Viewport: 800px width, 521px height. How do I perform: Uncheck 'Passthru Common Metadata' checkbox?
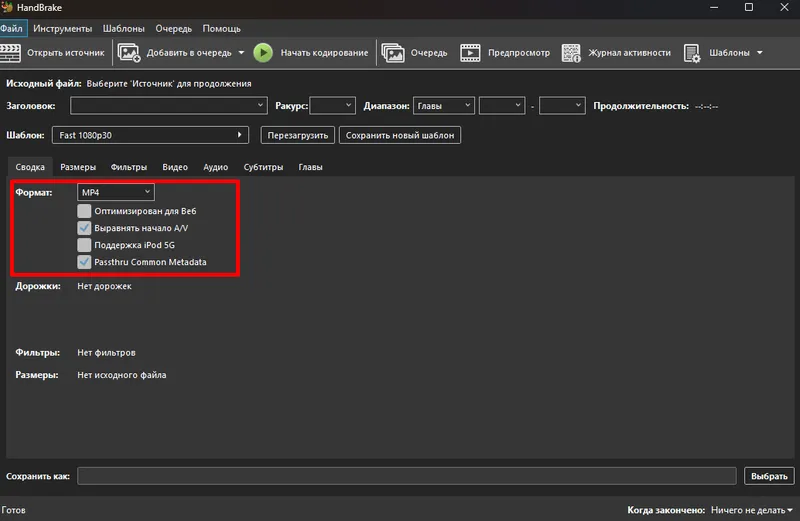coord(84,262)
